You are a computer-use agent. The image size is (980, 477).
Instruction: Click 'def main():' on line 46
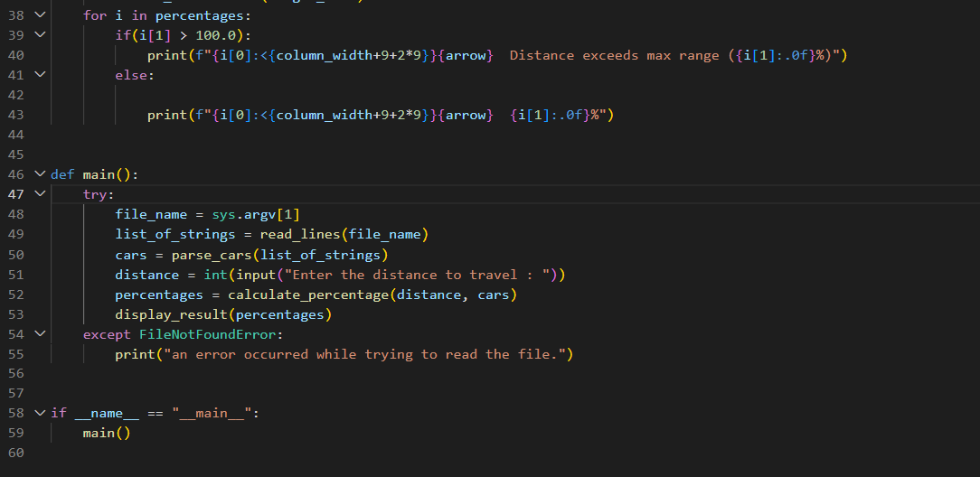(94, 175)
